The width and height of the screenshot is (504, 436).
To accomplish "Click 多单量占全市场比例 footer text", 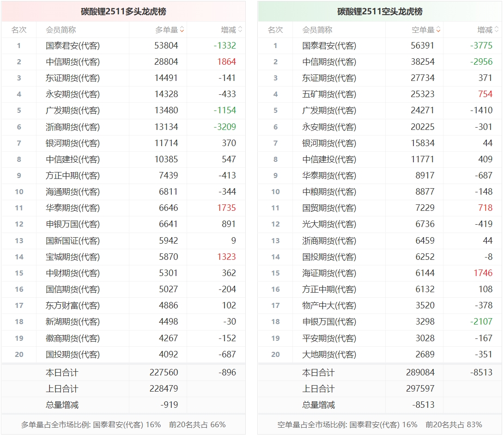I will (x=123, y=425).
